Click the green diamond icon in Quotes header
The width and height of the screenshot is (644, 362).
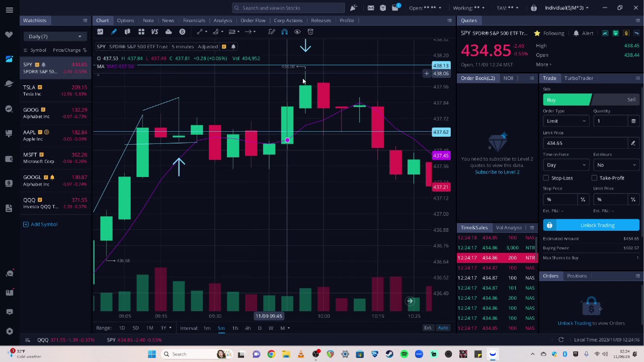[615, 33]
